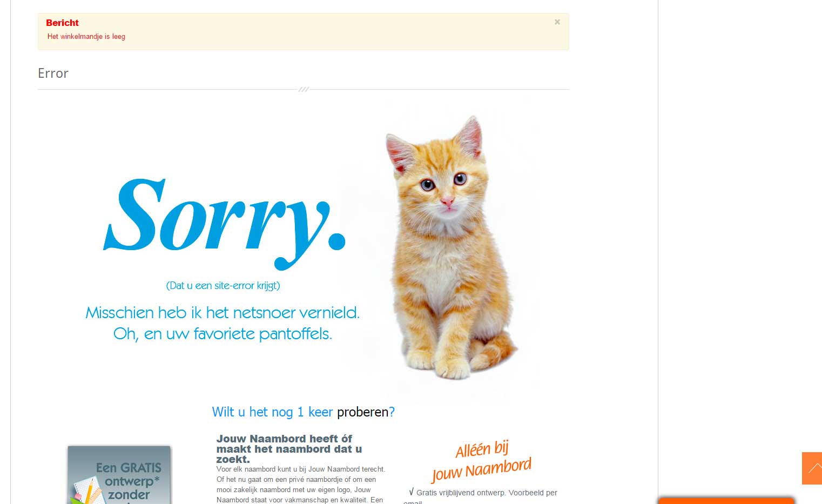Click the red 'Bericht' alert title

pos(62,23)
